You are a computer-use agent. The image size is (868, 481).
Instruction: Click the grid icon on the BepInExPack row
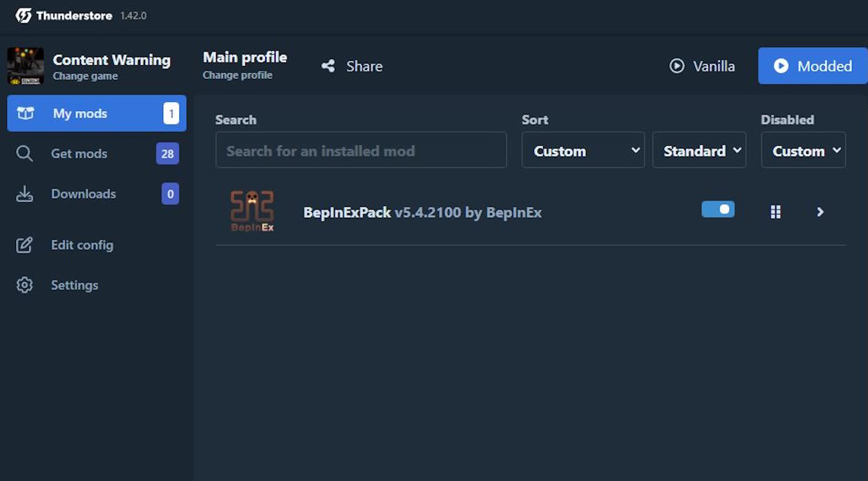776,212
